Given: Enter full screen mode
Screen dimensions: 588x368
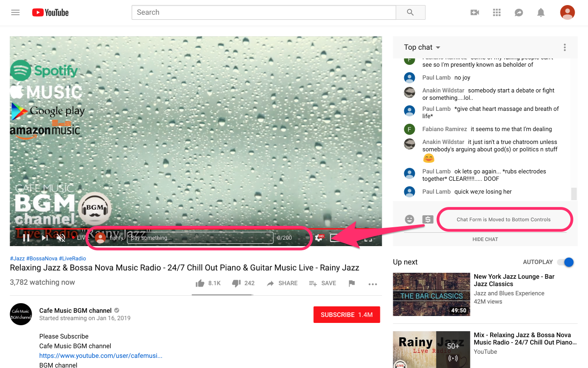Looking at the screenshot, I should [368, 238].
